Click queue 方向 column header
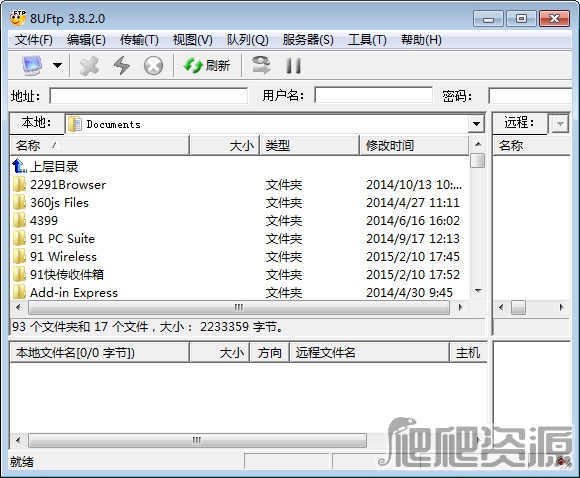The image size is (580, 478). (x=270, y=353)
